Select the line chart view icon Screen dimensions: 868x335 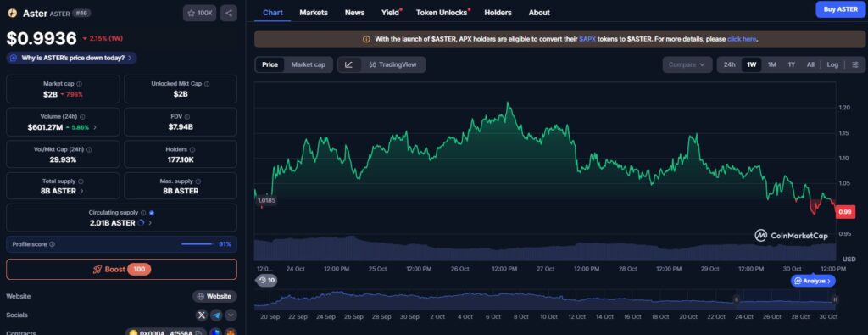coord(348,64)
